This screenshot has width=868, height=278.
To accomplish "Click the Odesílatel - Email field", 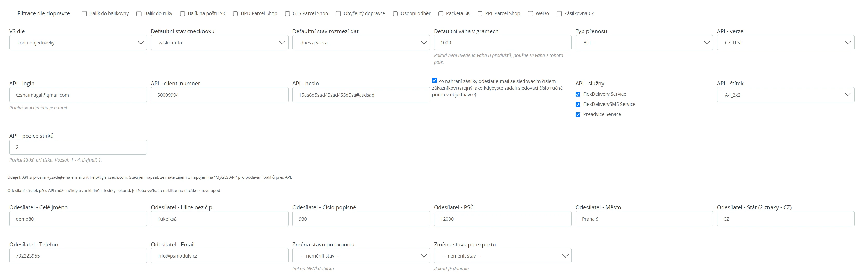I will point(219,256).
